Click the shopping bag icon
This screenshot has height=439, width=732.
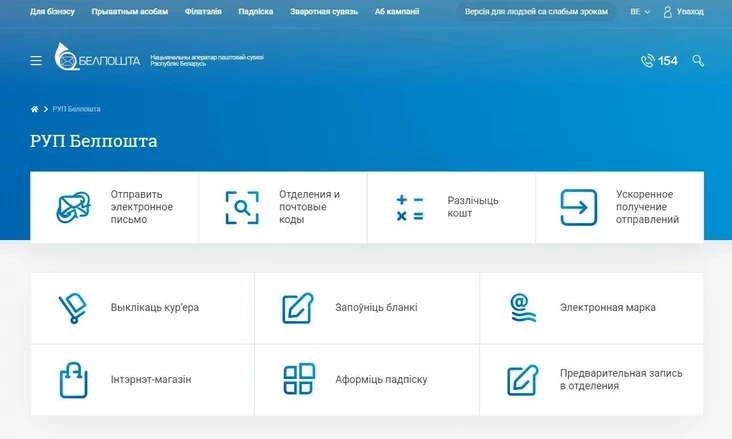point(73,380)
